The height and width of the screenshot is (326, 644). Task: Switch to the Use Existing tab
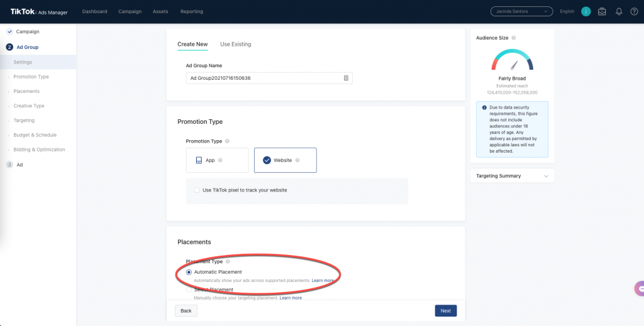pyautogui.click(x=235, y=45)
